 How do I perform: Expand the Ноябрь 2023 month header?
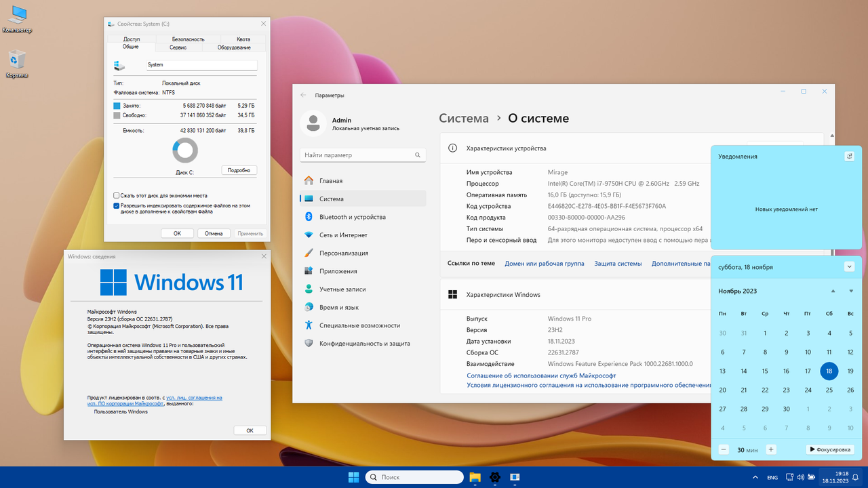pos(738,291)
